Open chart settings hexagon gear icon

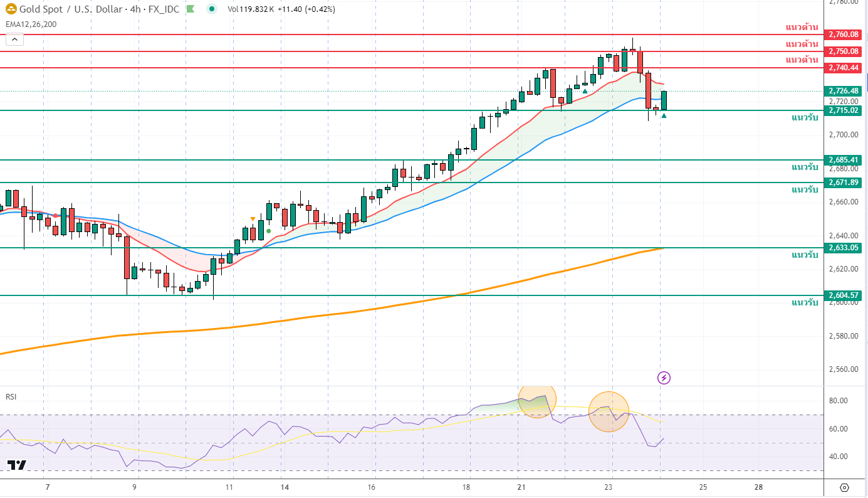pyautogui.click(x=844, y=487)
